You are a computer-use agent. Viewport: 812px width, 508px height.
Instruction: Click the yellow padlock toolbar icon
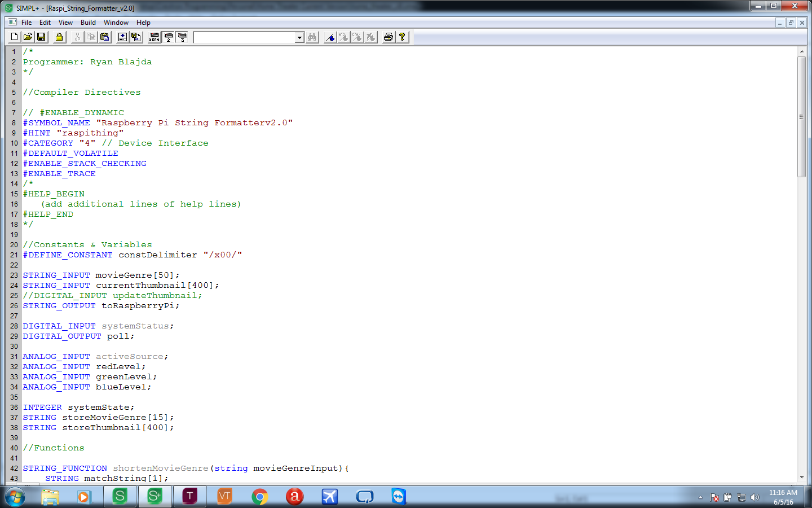click(59, 37)
